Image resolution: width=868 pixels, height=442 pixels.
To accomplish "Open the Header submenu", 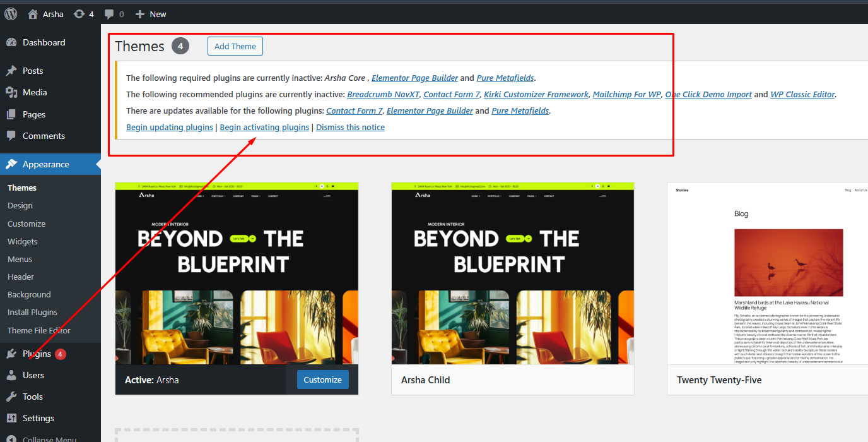I will (21, 277).
